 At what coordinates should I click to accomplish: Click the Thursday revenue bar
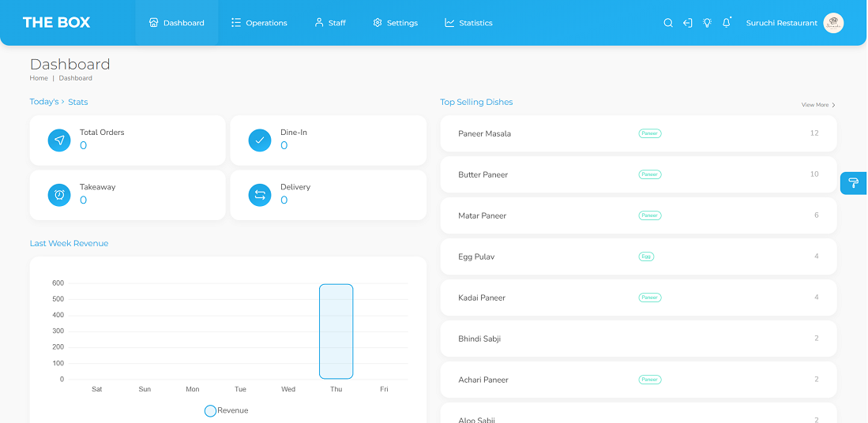point(336,331)
